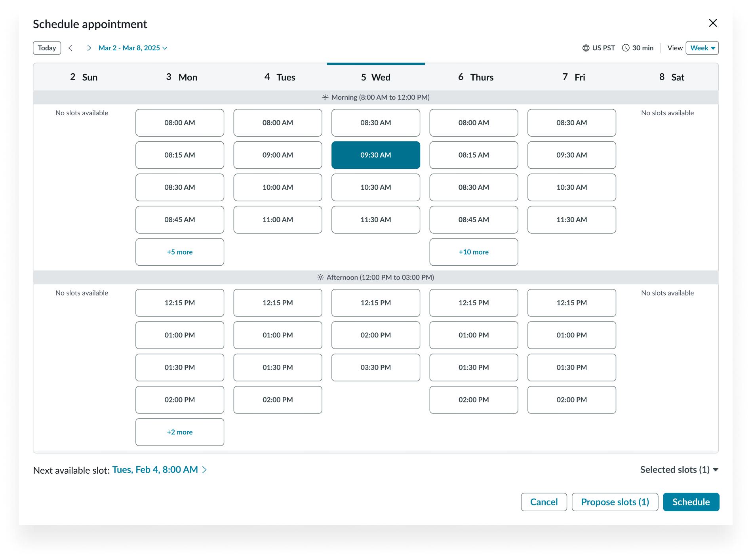Open the Mar 2 - Mar 8 date range picker
The width and height of the screenshot is (752, 560).
pos(133,48)
